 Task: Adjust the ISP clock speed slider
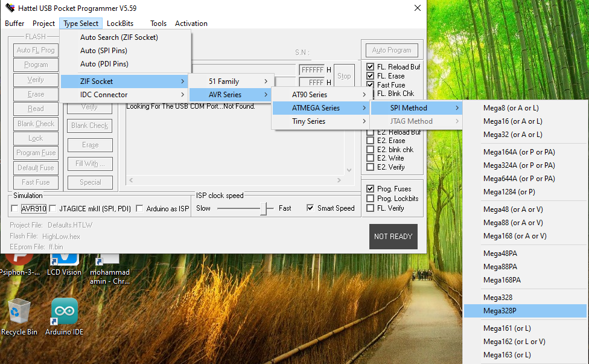tap(264, 208)
